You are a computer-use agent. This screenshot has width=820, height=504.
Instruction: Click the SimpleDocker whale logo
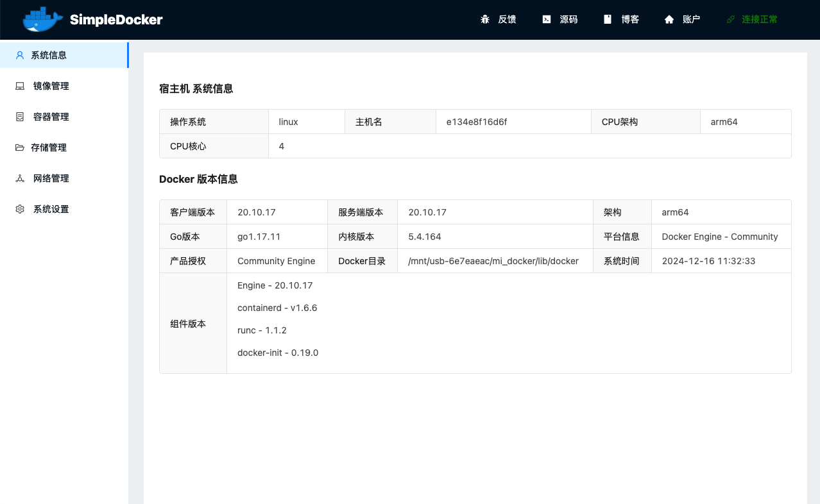[41, 19]
